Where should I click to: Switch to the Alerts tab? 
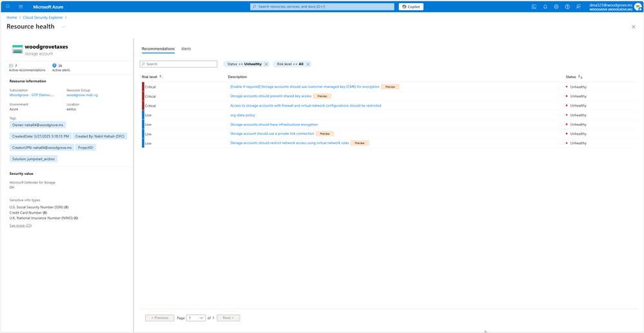click(186, 49)
